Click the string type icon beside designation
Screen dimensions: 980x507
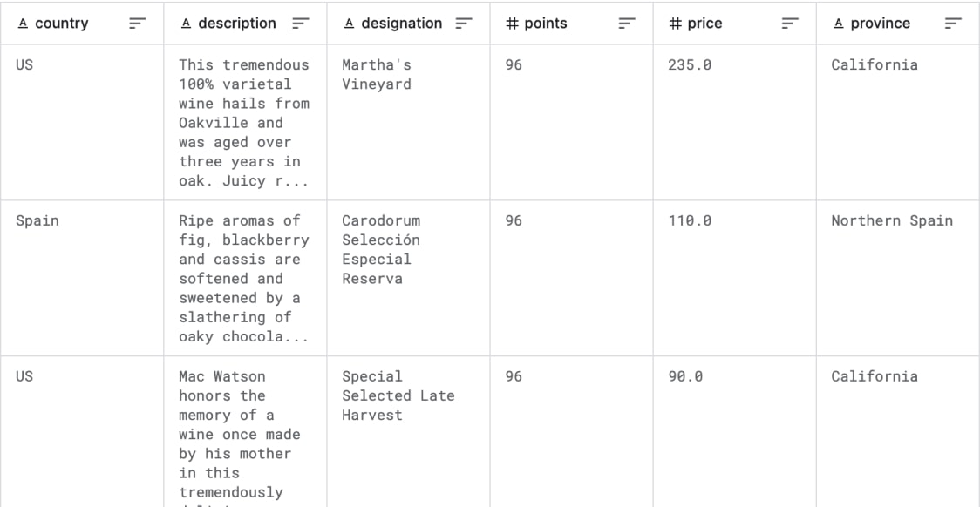pyautogui.click(x=347, y=24)
